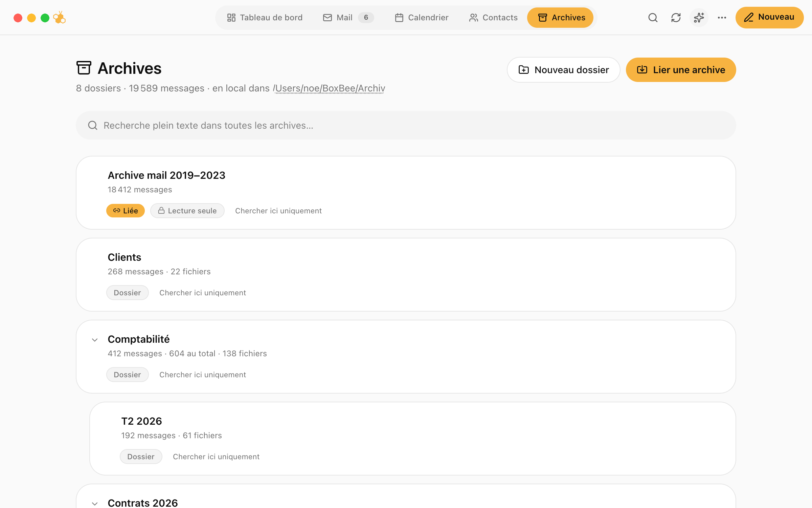Open the Clients folder title

pyautogui.click(x=125, y=257)
